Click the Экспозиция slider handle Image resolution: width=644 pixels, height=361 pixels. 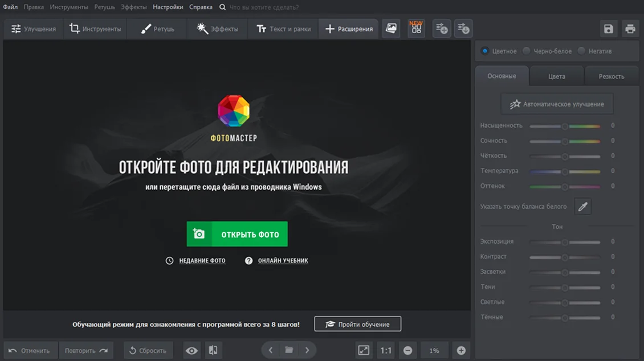[x=565, y=243]
